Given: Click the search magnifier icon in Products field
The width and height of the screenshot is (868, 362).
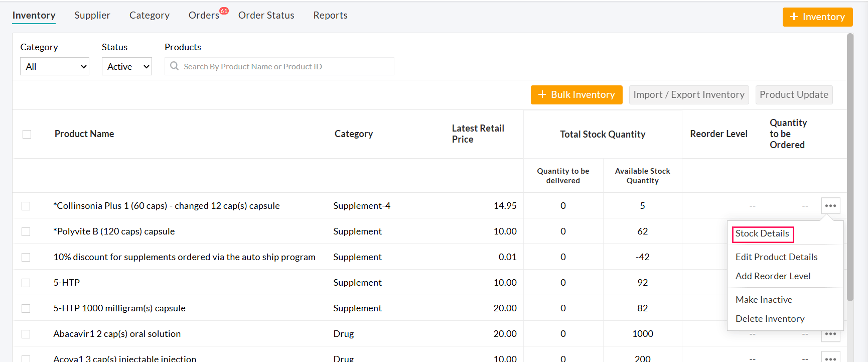Looking at the screenshot, I should click(x=174, y=66).
